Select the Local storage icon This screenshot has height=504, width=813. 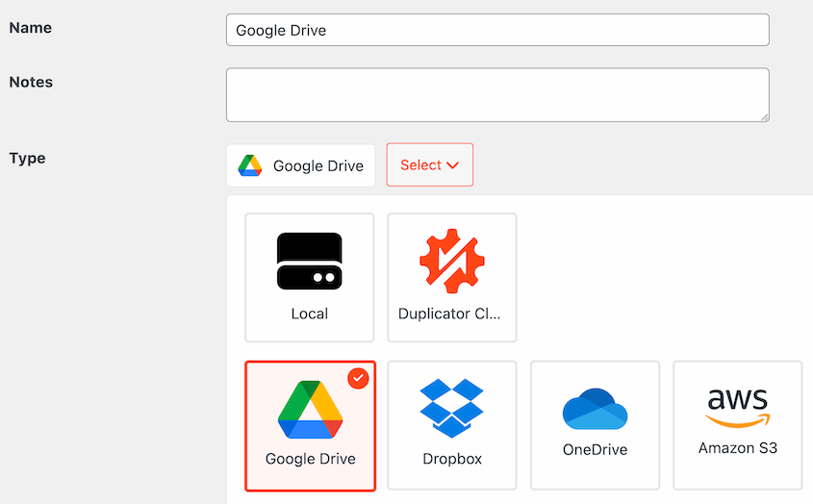coord(310,261)
